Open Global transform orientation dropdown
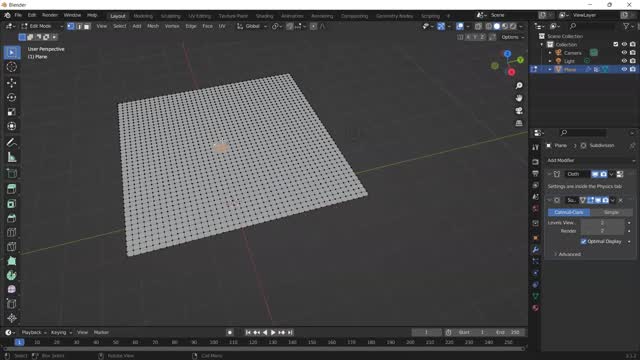The height and width of the screenshot is (360, 640). coord(252,26)
